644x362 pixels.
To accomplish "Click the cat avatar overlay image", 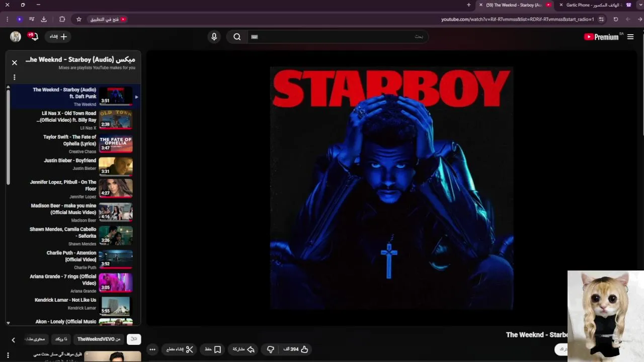I will [606, 316].
